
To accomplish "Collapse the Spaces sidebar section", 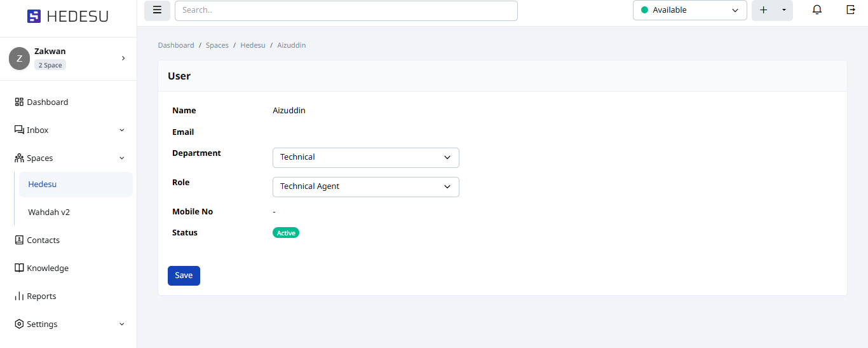I will 122,158.
